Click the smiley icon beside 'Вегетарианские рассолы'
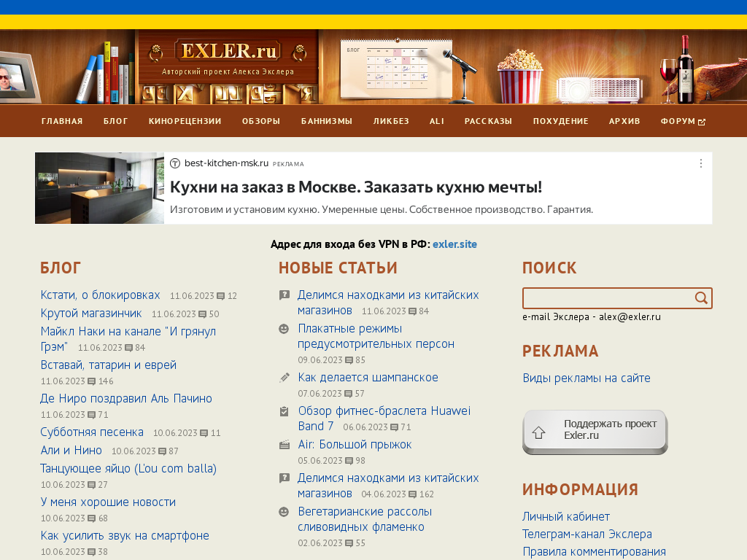 tap(284, 511)
